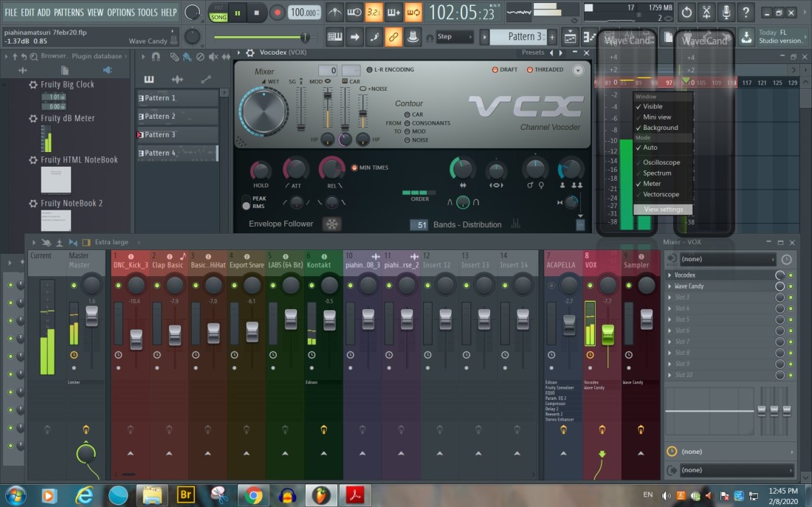
Task: Select NOISE contour radio option
Action: pos(406,140)
